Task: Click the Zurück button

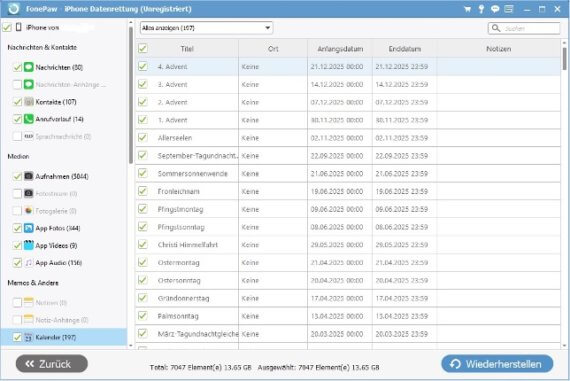Action: pos(52,364)
